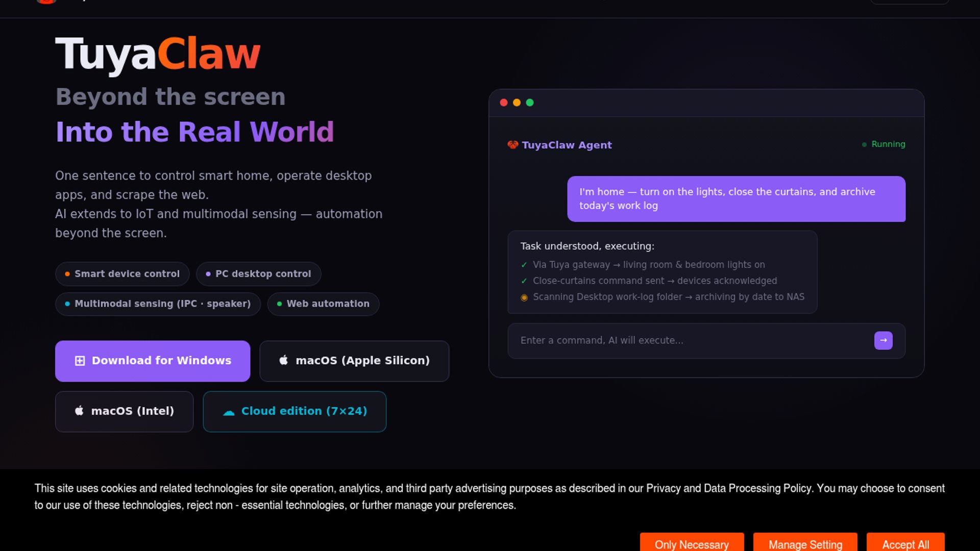Click the yellow dot in the window header
Image resolution: width=980 pixels, height=551 pixels.
click(517, 103)
